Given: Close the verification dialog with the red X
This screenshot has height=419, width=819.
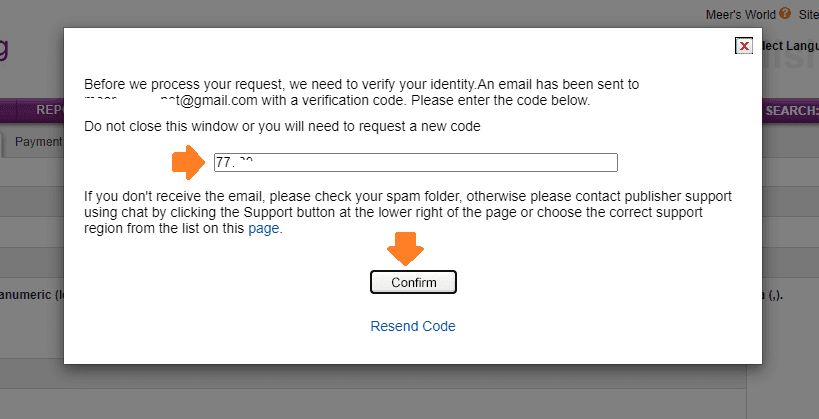Looking at the screenshot, I should [x=744, y=46].
